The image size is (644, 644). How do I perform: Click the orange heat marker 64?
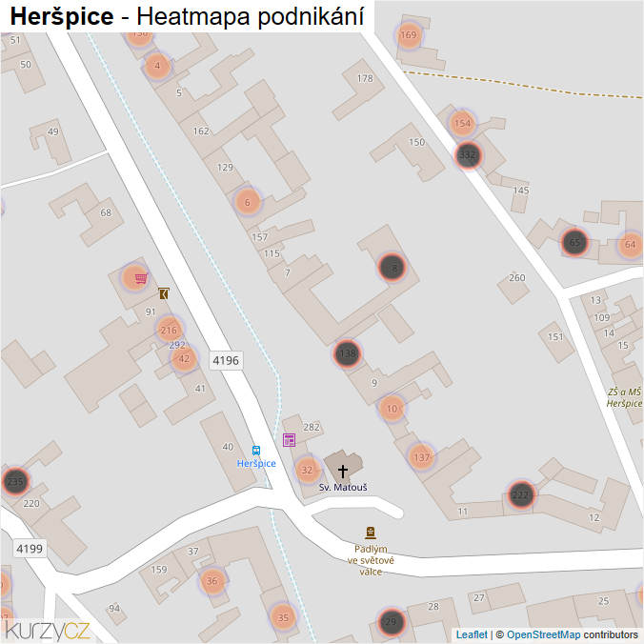[630, 245]
